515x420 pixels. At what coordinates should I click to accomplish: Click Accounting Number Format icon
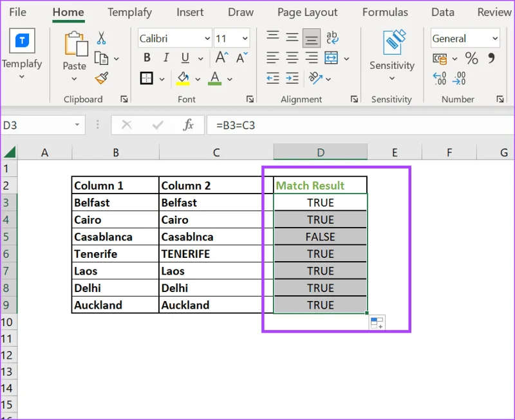click(440, 59)
